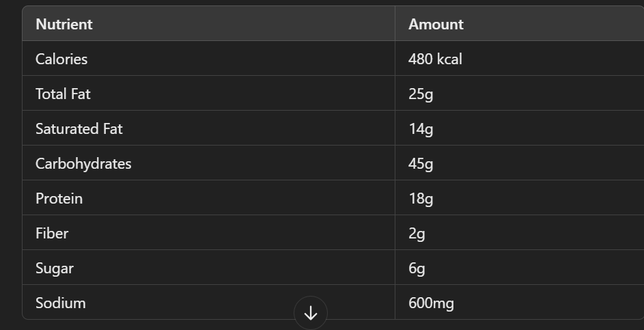Click the Amount column header
This screenshot has width=644, height=330.
(436, 25)
